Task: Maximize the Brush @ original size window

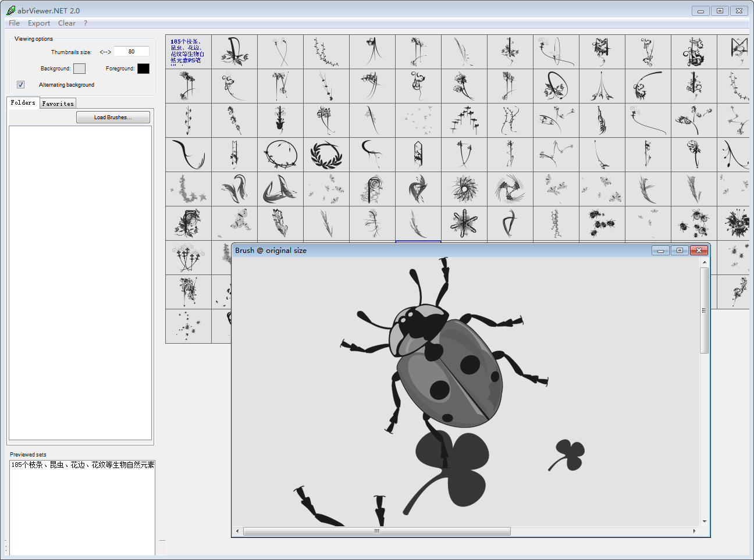Action: pyautogui.click(x=679, y=251)
